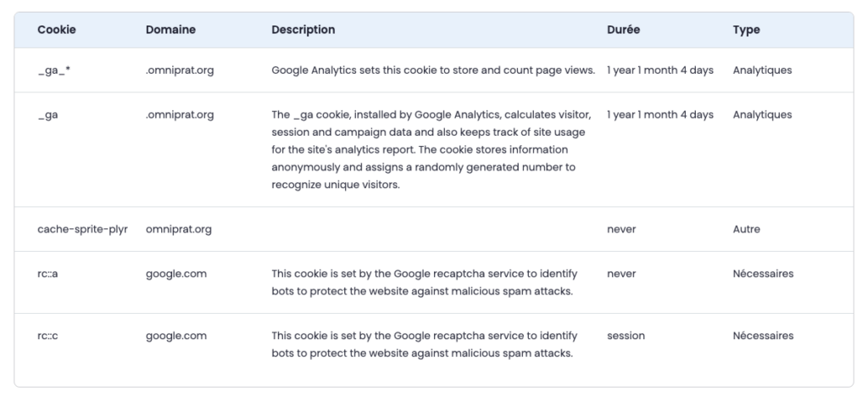Screen dimensions: 868x402
Task: Click 'never' duration in cache-sprite-plyr row
Action: [x=621, y=229]
